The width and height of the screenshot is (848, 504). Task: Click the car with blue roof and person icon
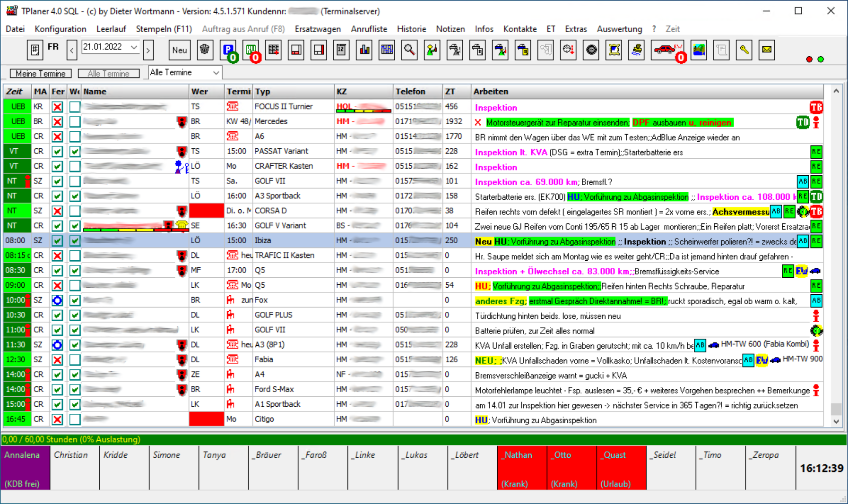tap(500, 50)
